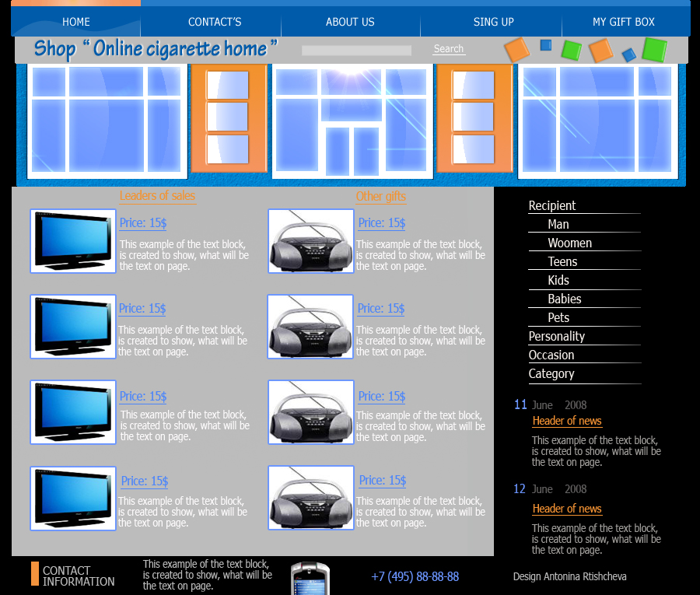Click the orange diamond icon near search
The width and height of the screenshot is (700, 595).
516,49
